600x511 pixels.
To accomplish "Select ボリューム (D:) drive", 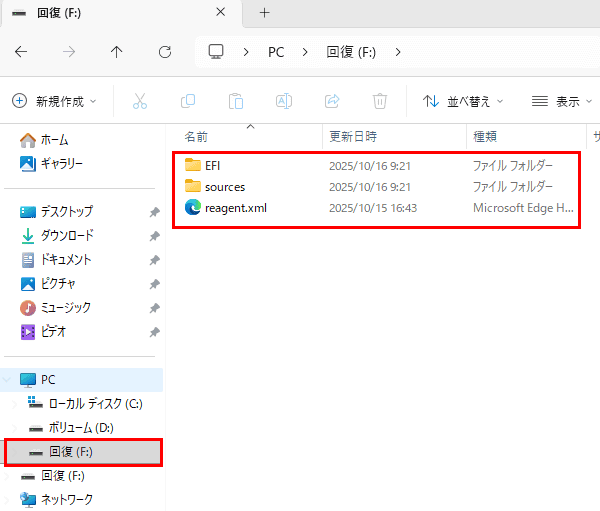I will click(x=81, y=428).
